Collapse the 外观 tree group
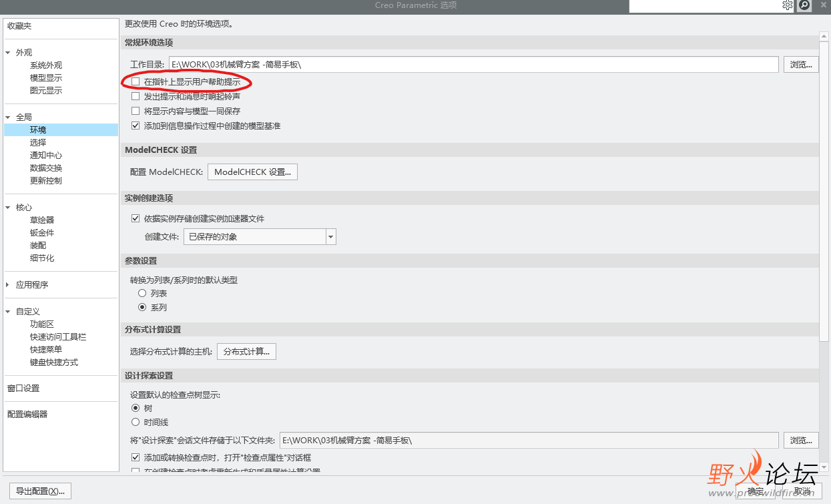Viewport: 831px width, 504px height. pyautogui.click(x=8, y=53)
